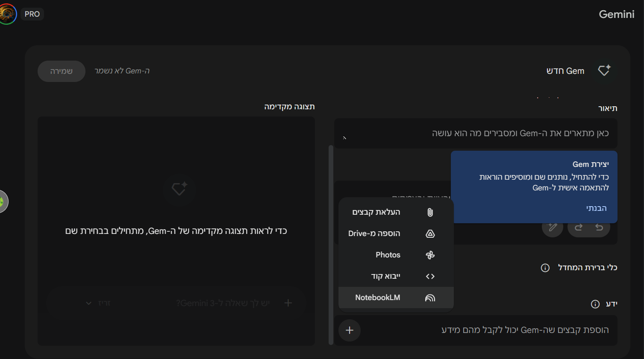Select the Google Photos pinwheel icon
This screenshot has height=359, width=644.
click(430, 255)
